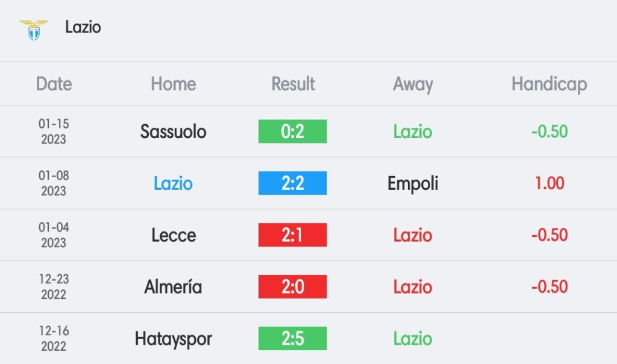This screenshot has height=364, width=617.
Task: Click the Sassuolo home team name
Action: click(173, 131)
